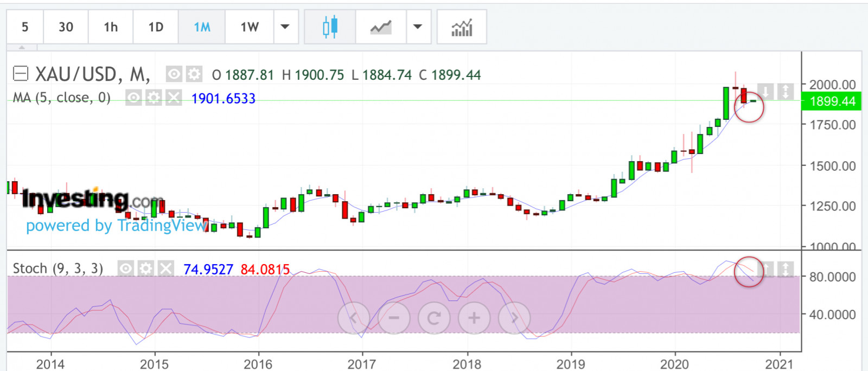Zoom out with the minus button
The image size is (868, 371).
394,318
